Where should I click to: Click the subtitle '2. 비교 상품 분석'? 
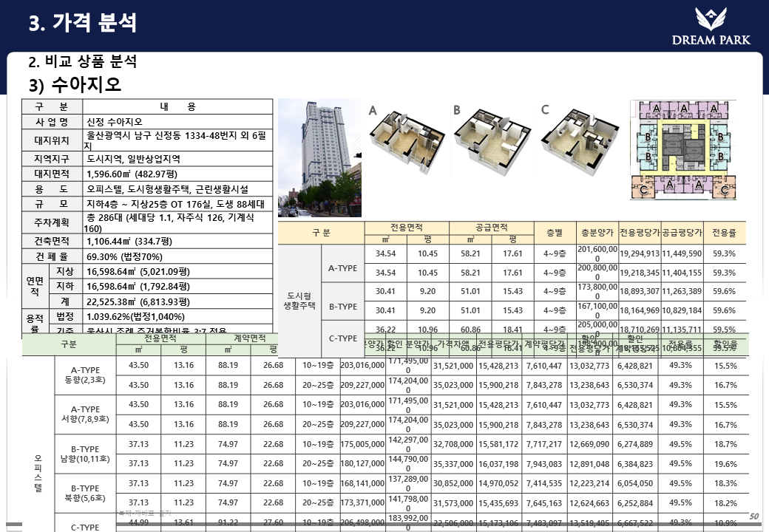(x=82, y=62)
